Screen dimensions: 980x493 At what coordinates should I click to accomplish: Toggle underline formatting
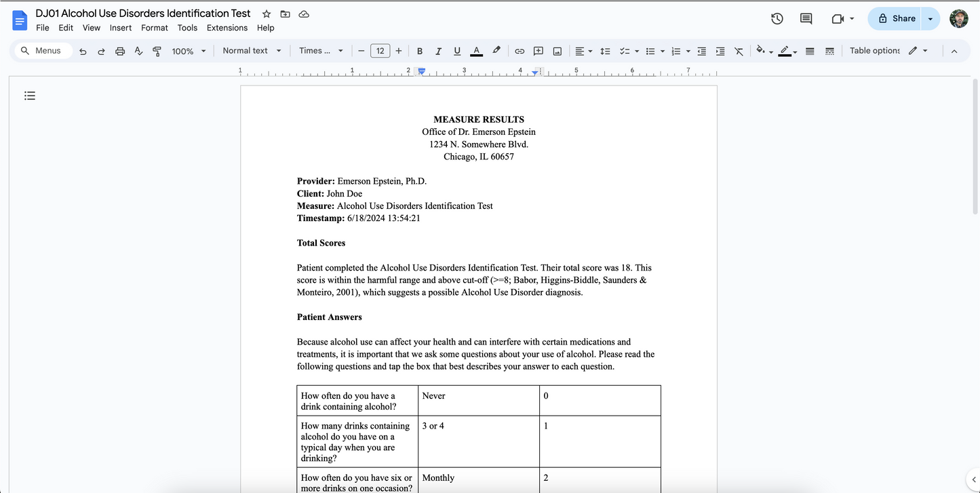pos(457,51)
